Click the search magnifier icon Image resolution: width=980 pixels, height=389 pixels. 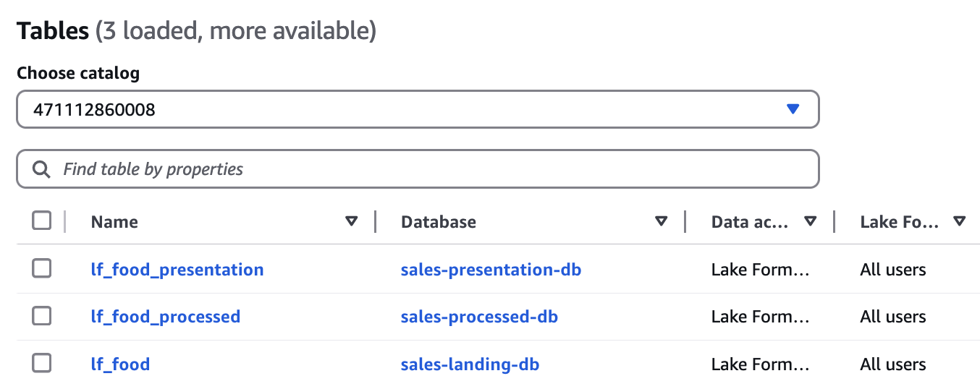(42, 169)
